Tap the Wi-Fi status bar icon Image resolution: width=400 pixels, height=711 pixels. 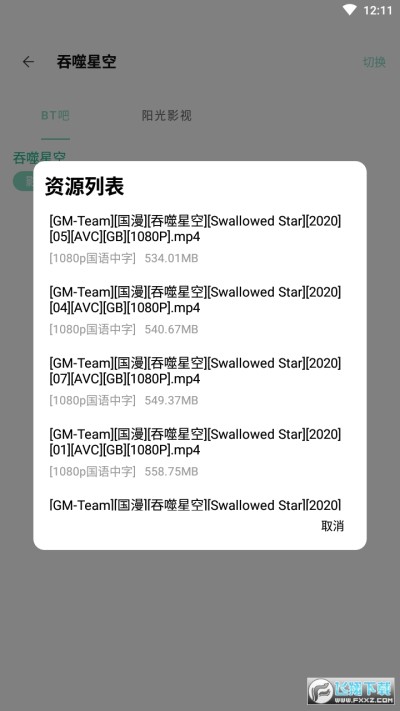(x=350, y=10)
